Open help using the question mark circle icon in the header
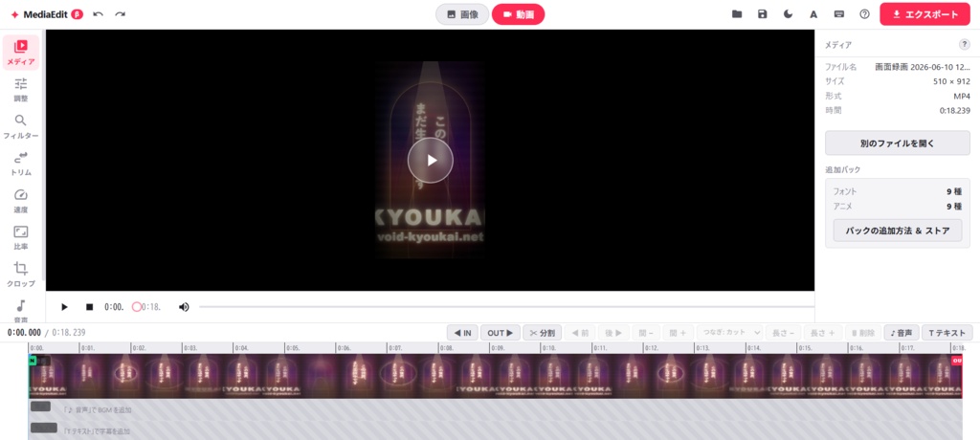 (865, 13)
